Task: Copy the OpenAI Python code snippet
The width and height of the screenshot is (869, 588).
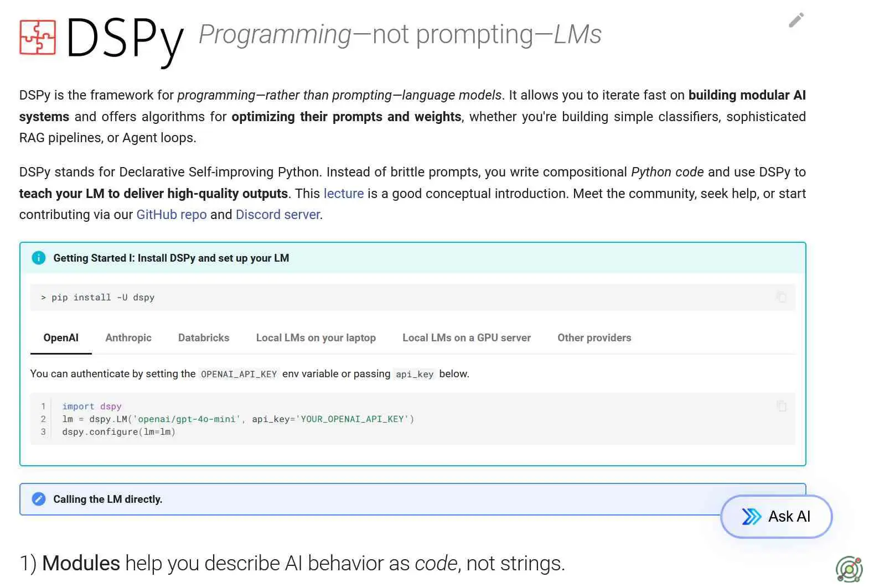Action: click(782, 406)
